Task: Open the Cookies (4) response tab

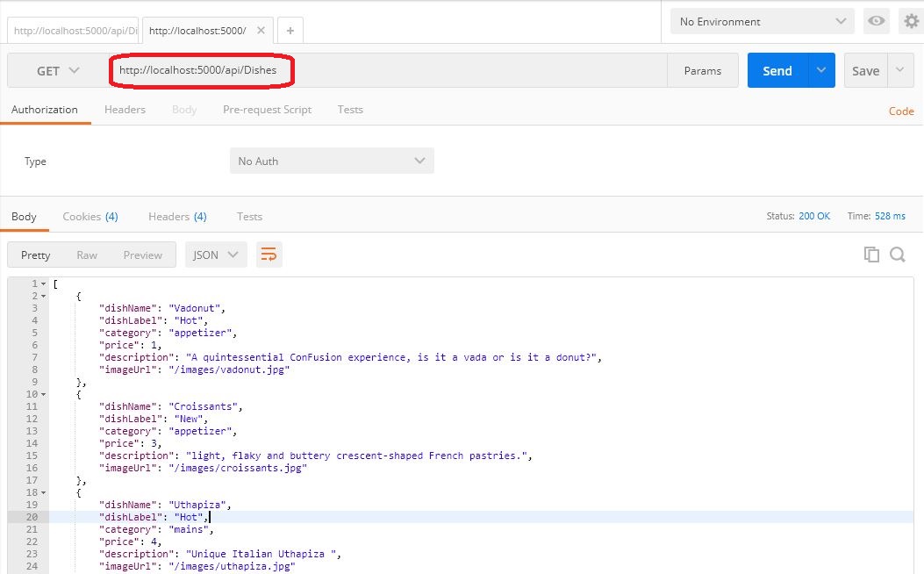Action: 90,216
